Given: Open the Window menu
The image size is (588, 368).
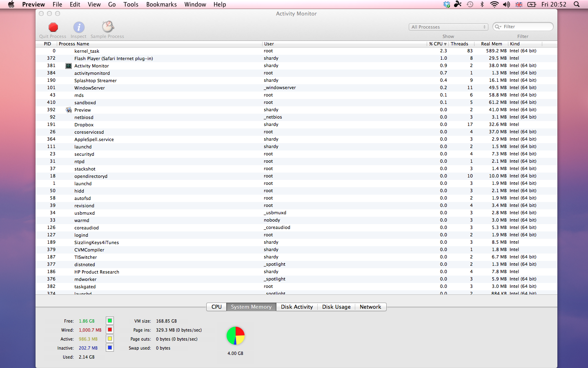Looking at the screenshot, I should pyautogui.click(x=195, y=4).
